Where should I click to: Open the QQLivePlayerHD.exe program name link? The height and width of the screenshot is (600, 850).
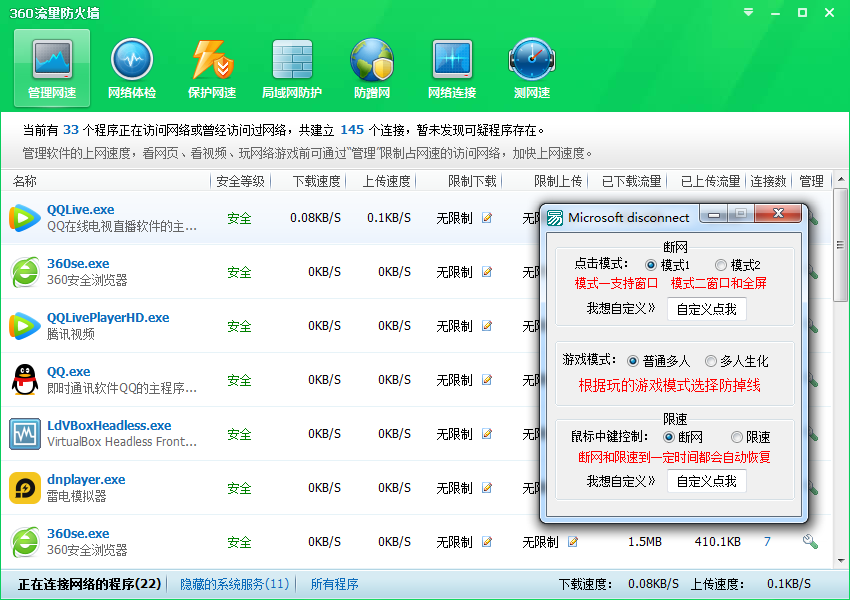coord(108,318)
